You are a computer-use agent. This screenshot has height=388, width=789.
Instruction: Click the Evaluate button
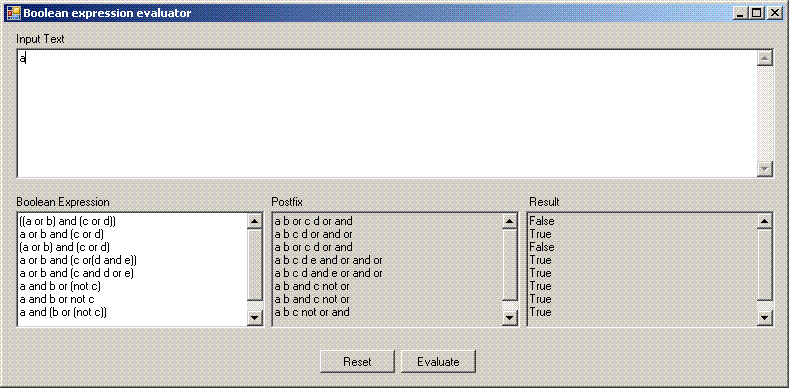tap(438, 362)
